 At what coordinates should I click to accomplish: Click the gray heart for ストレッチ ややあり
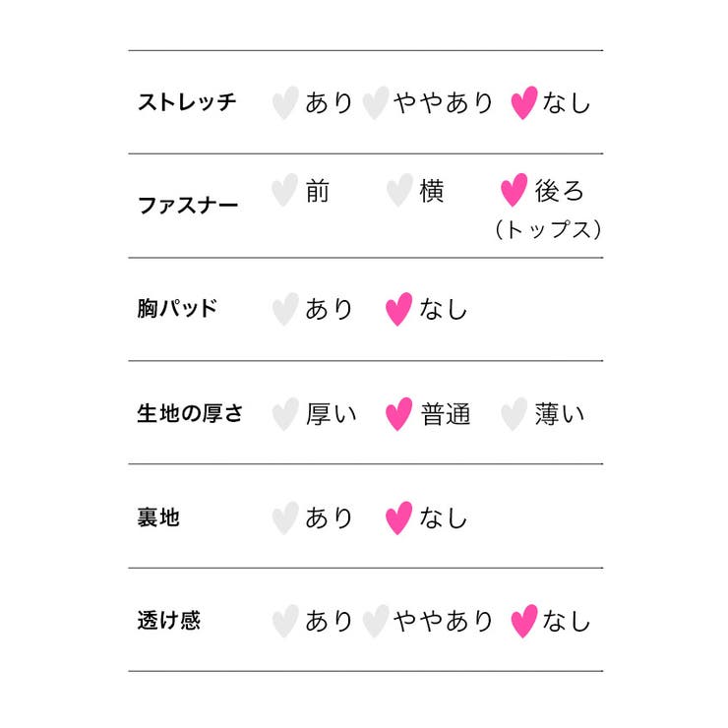click(375, 102)
